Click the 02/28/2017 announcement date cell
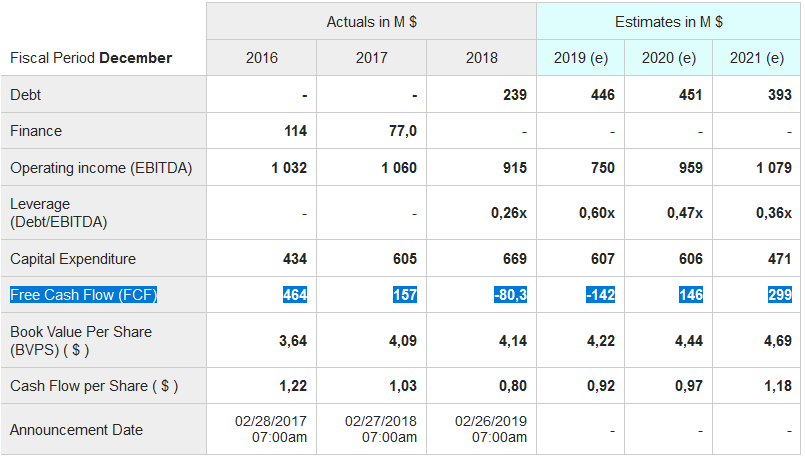This screenshot has width=805, height=467. point(270,429)
